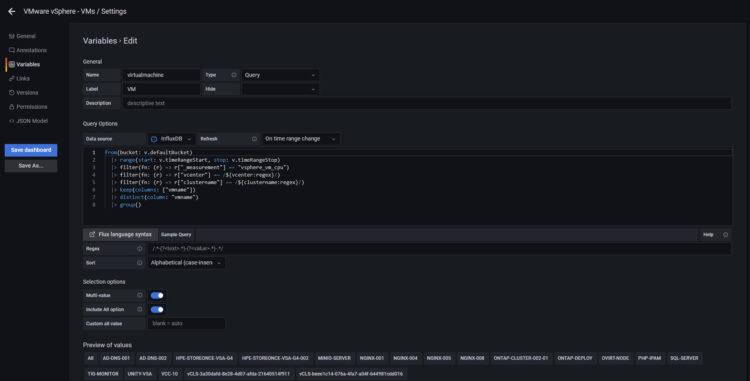
Task: Click the SQL-SERVER preview value
Action: point(684,358)
